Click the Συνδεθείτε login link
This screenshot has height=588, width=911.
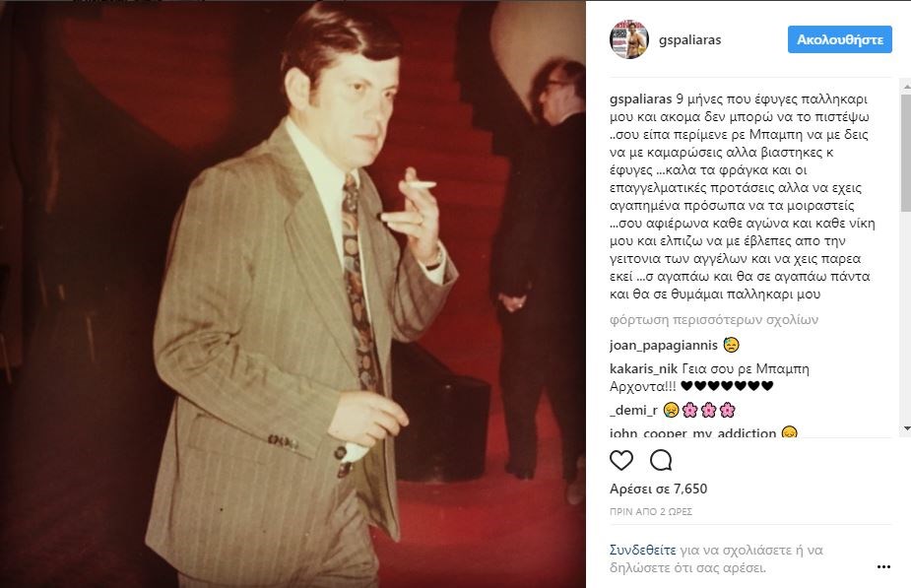tap(642, 550)
